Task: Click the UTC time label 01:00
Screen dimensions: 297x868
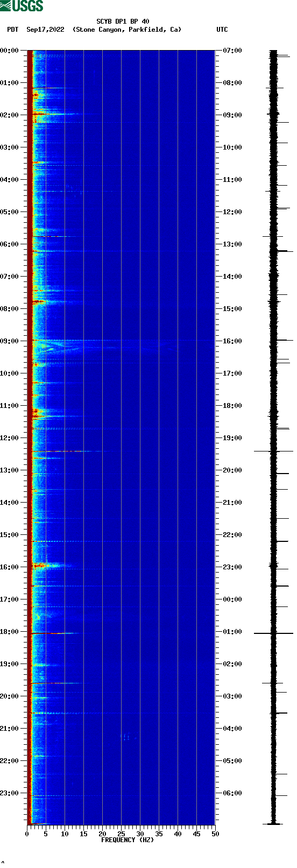Action: pyautogui.click(x=232, y=632)
